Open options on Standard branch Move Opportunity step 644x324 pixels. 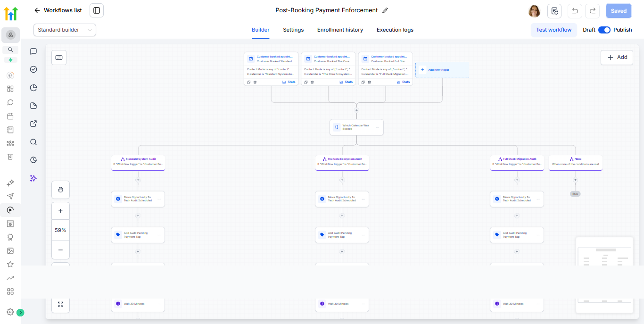click(159, 199)
